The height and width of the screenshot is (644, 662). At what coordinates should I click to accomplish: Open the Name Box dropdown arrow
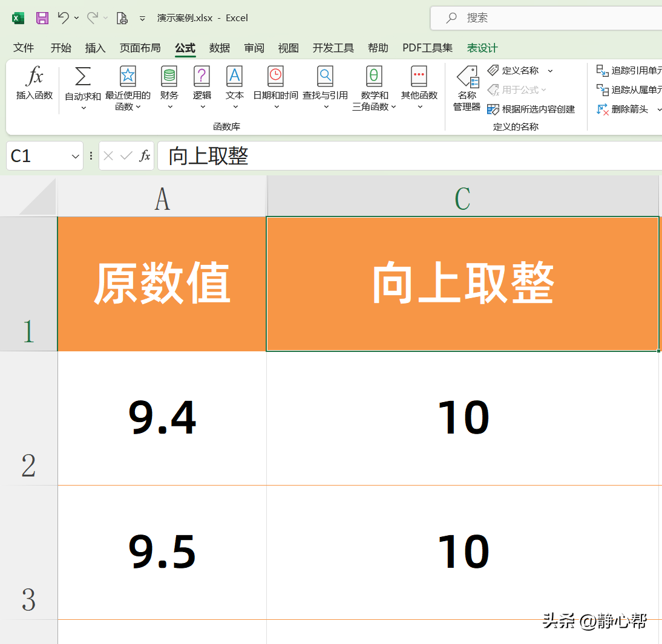[x=76, y=157]
